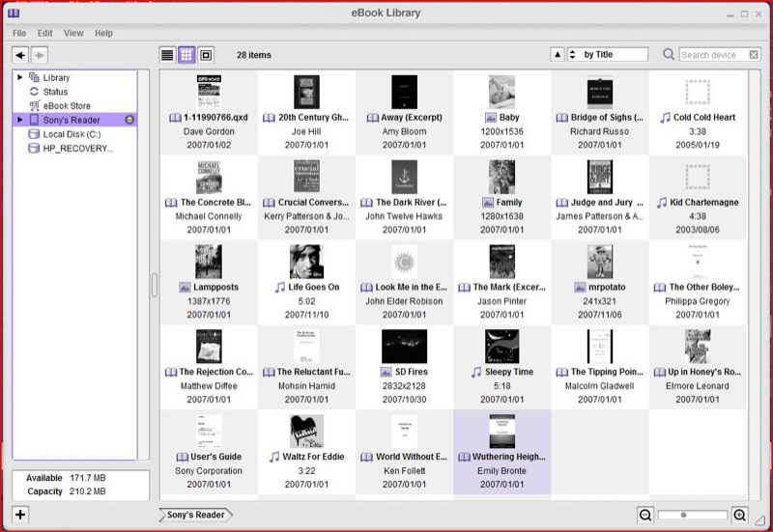Select The Other Boleyn book cover

pos(698,262)
